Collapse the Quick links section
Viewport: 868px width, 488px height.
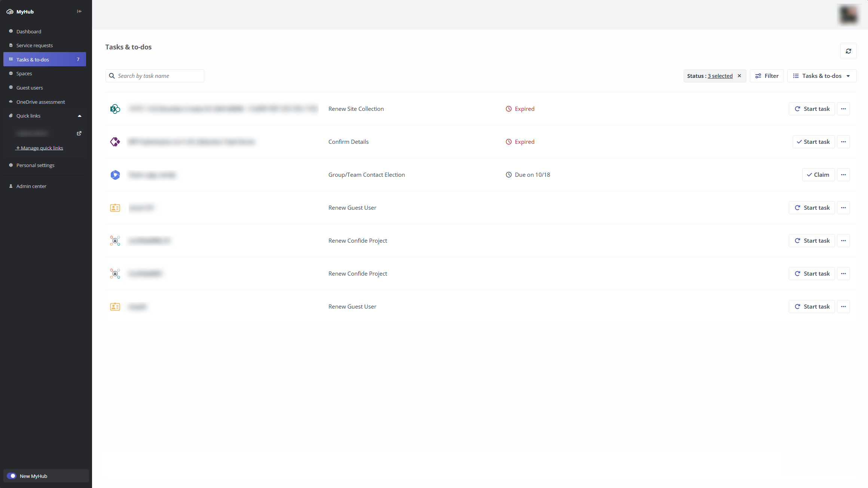click(x=79, y=116)
